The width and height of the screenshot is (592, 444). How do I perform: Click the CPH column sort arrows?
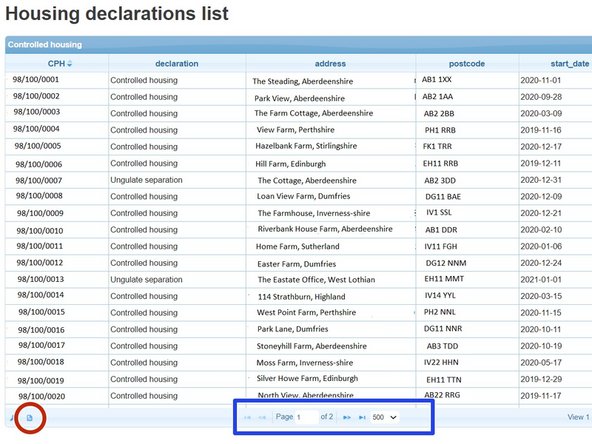pyautogui.click(x=69, y=64)
